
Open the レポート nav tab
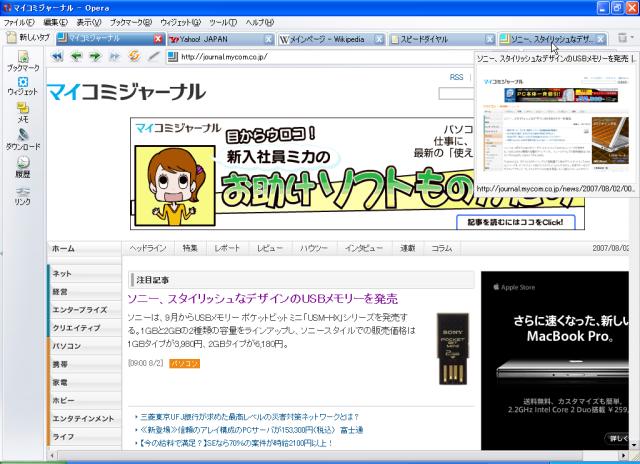coord(227,248)
